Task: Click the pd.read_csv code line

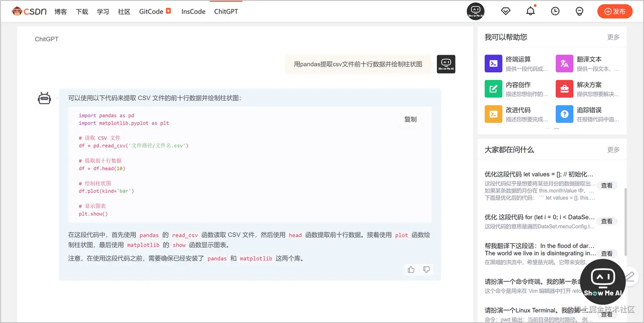Action: pos(133,145)
